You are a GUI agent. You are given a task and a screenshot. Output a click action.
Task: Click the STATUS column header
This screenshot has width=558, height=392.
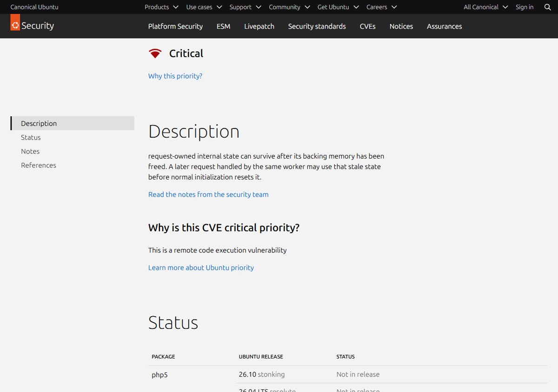click(x=345, y=357)
